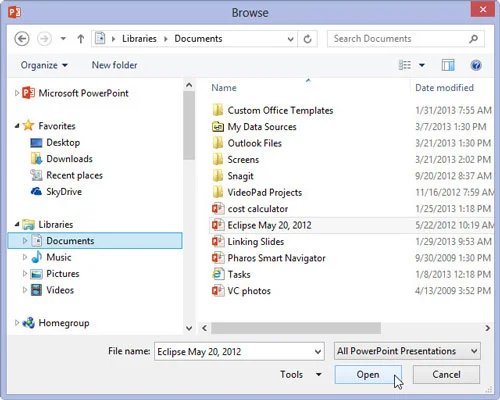Open the File name history dropdown
This screenshot has width=500, height=400.
click(318, 352)
